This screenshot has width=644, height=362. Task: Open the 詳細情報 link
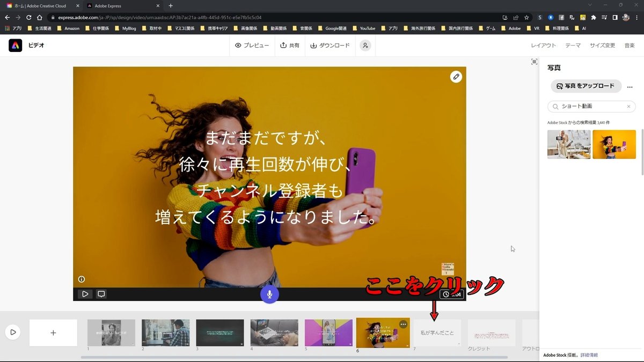pos(589,355)
